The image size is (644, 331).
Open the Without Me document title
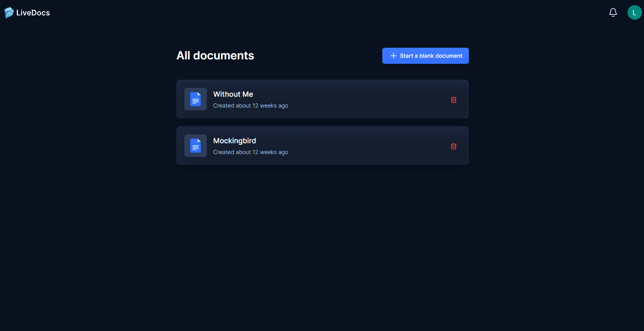tap(233, 94)
